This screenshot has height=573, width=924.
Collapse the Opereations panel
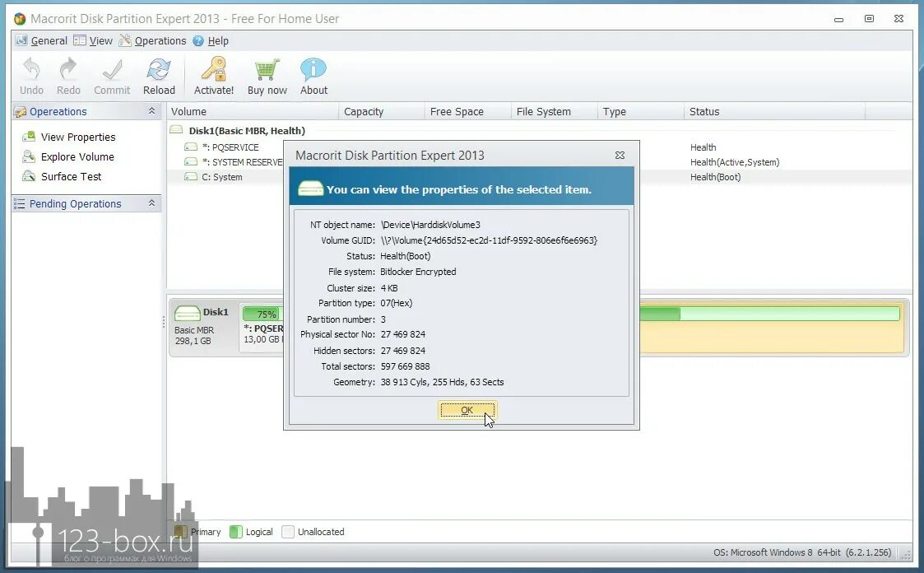click(x=151, y=111)
